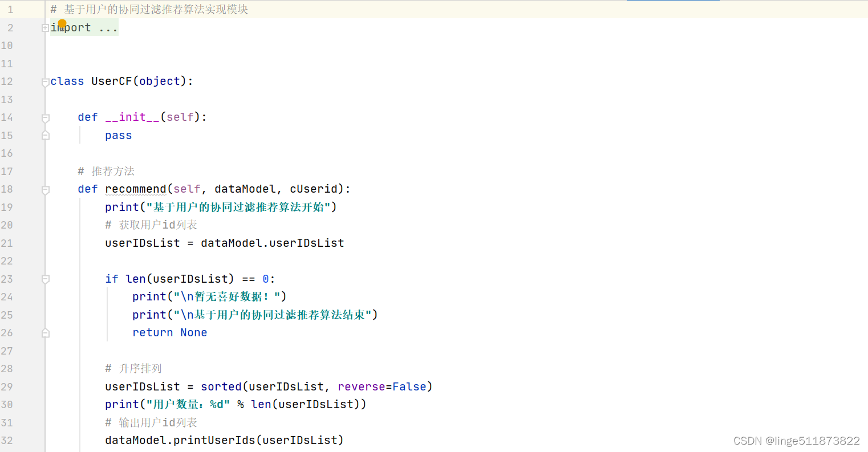Click the class name UserCF
868x452 pixels.
112,82
